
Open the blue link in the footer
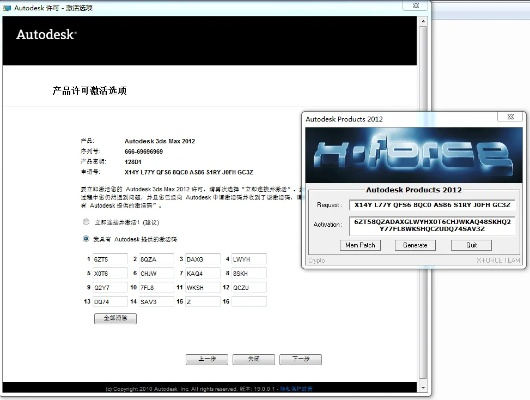(x=296, y=389)
